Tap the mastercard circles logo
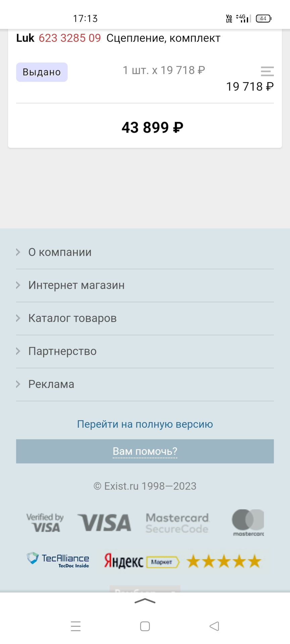The width and height of the screenshot is (290, 644). 248,523
